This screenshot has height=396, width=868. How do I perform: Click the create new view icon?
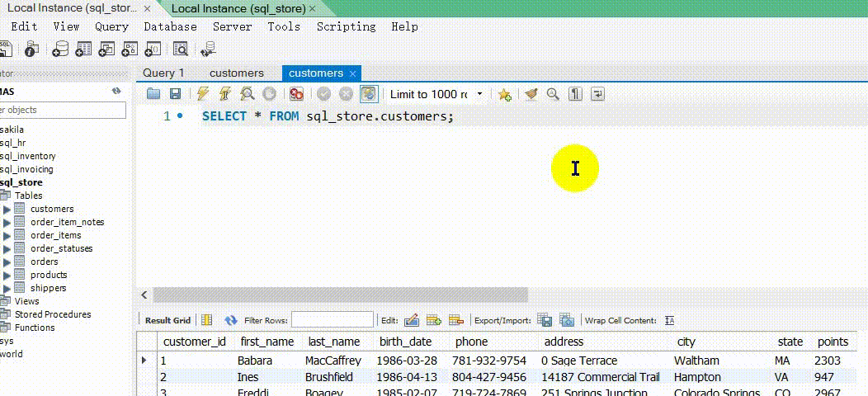[x=106, y=49]
